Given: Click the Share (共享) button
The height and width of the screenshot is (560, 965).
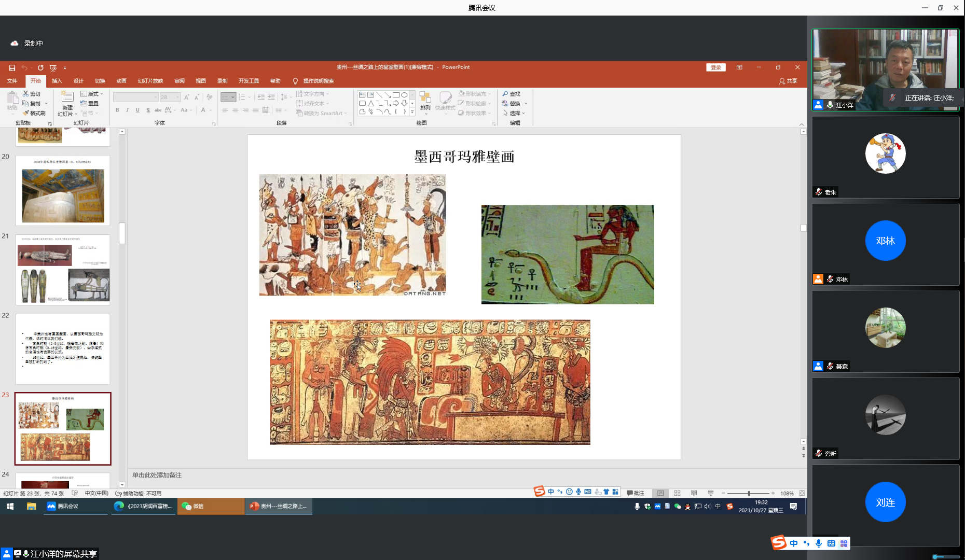Looking at the screenshot, I should (788, 81).
